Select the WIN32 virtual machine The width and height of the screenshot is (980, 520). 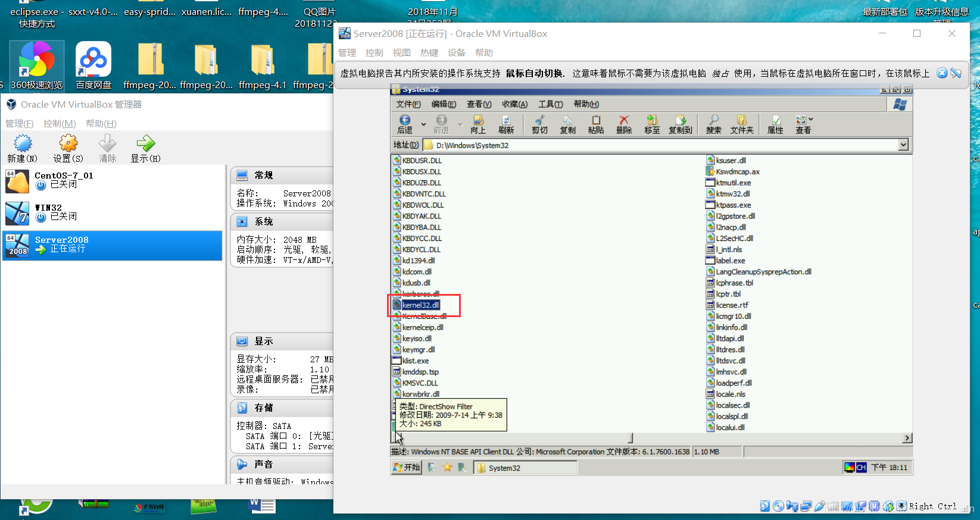[x=113, y=212]
